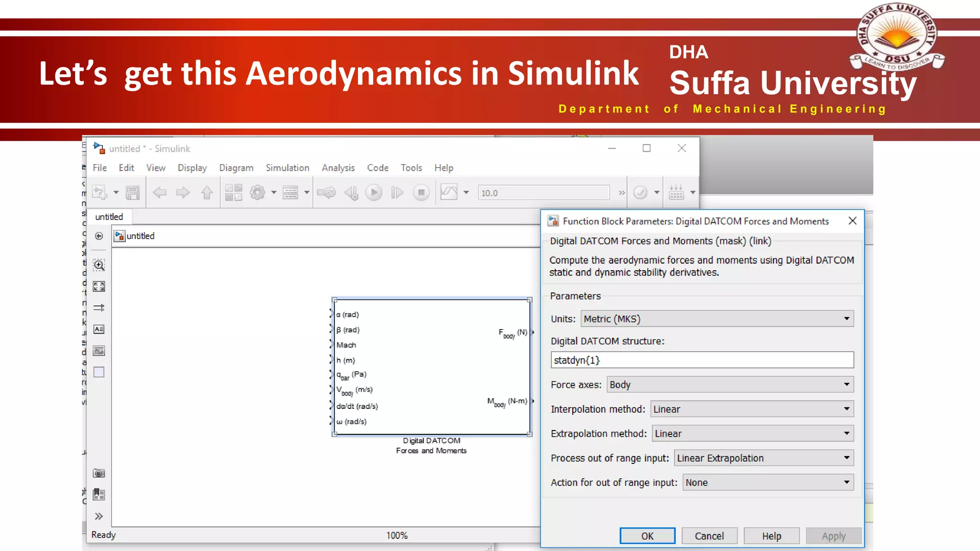Image resolution: width=980 pixels, height=551 pixels.
Task: Click the Help button in dialog
Action: [x=771, y=536]
